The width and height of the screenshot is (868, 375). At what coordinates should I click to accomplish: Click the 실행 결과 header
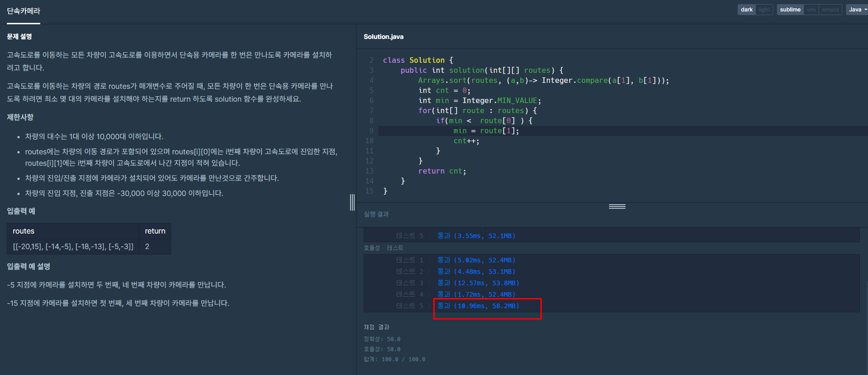click(x=376, y=214)
